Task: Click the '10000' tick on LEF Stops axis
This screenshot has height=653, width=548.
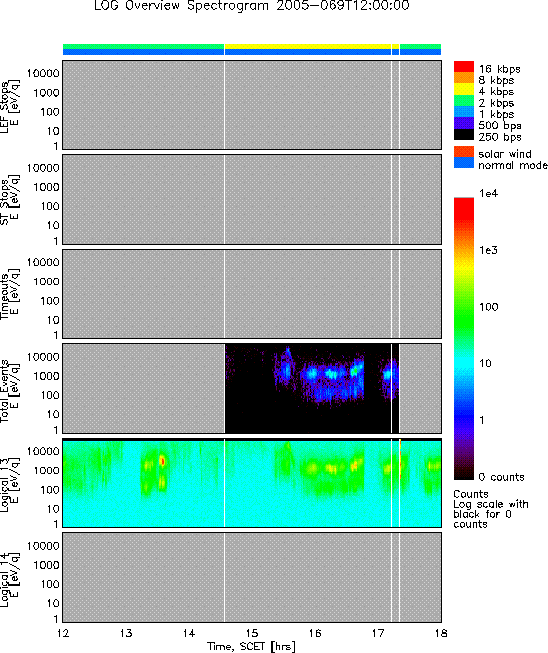Action: tap(43, 73)
